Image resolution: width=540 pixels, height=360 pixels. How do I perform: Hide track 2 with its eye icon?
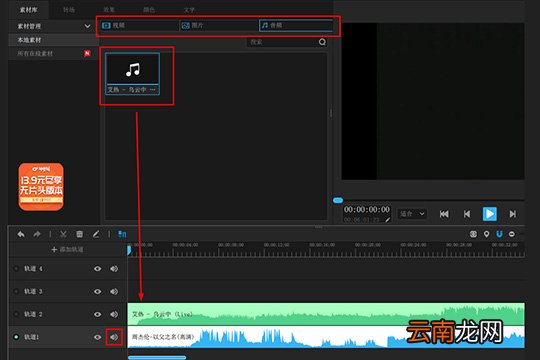coord(98,314)
